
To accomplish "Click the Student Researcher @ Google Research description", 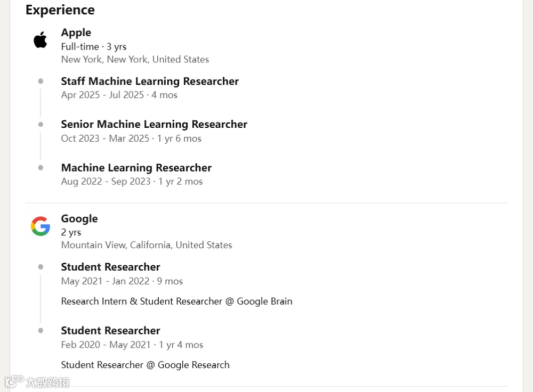I will coord(145,365).
